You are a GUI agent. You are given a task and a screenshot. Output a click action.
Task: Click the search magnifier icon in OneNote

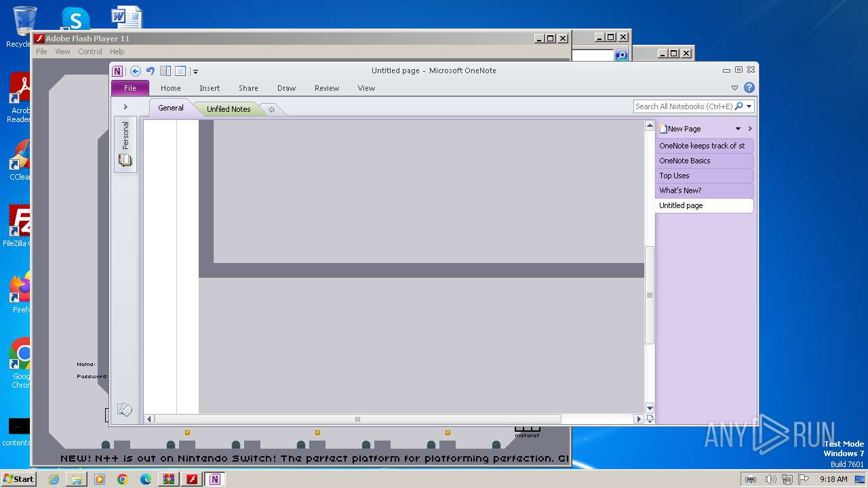coord(739,106)
